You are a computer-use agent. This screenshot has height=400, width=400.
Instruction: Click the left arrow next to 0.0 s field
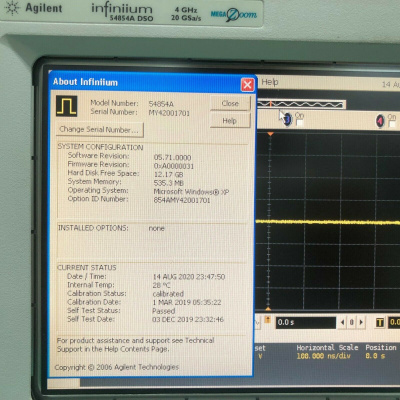click(343, 322)
